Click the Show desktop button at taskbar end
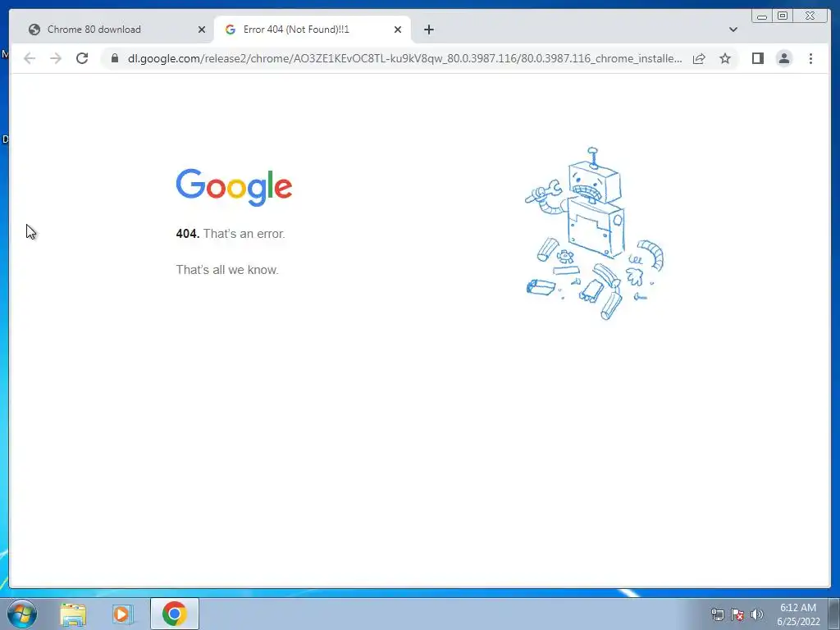The width and height of the screenshot is (840, 630). point(834,614)
